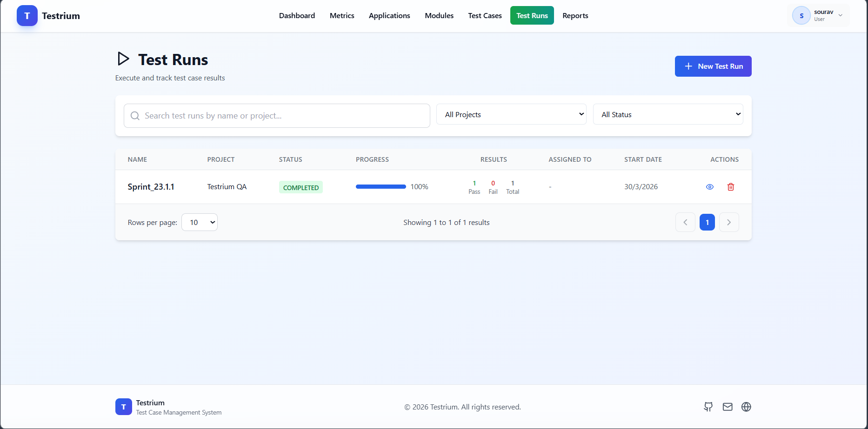Open the GitHub icon in the footer
This screenshot has height=429, width=868.
coord(708,407)
